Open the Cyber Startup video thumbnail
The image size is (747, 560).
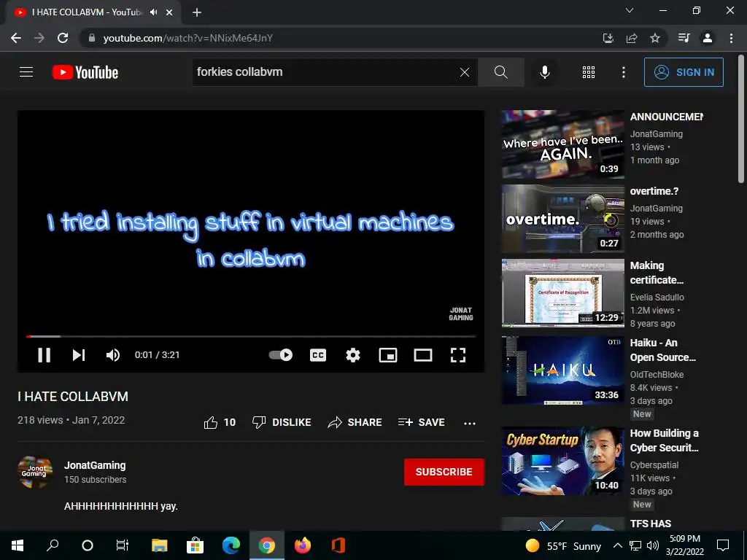coord(562,461)
